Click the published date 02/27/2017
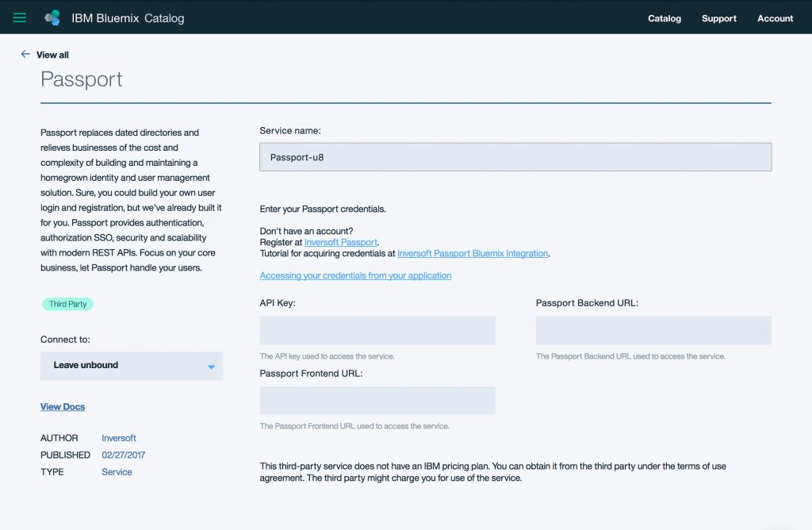Viewport: 812px width, 530px height. pyautogui.click(x=123, y=455)
